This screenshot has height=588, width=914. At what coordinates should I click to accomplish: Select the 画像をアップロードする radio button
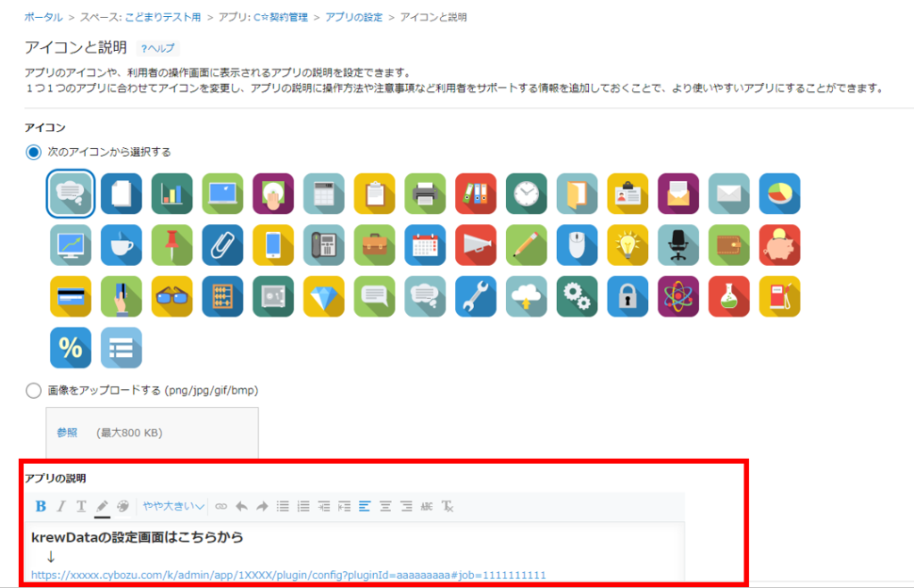click(x=33, y=391)
